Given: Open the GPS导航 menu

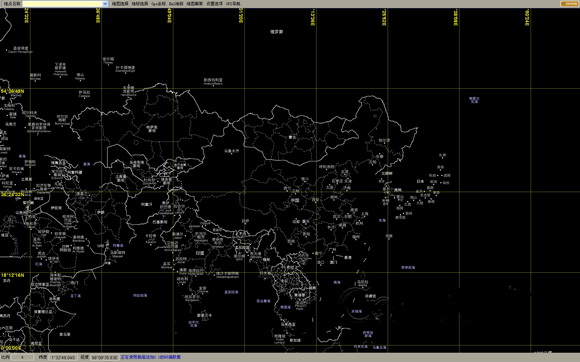Looking at the screenshot, I should pos(233,4).
